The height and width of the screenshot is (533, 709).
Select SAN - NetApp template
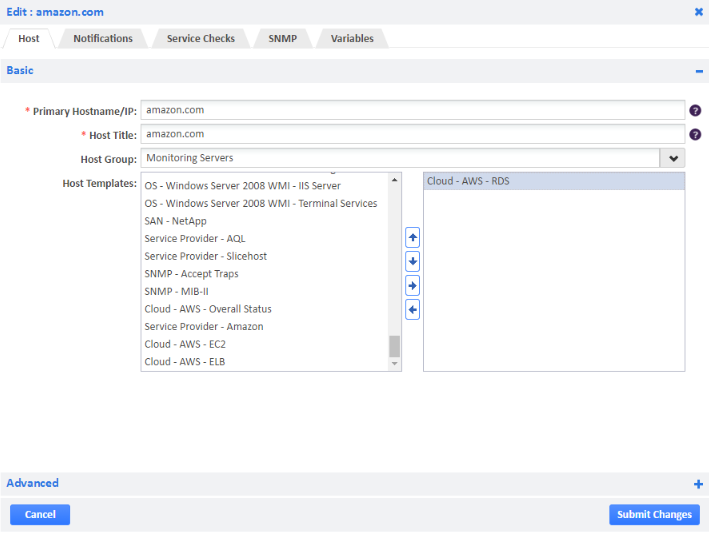click(x=265, y=221)
